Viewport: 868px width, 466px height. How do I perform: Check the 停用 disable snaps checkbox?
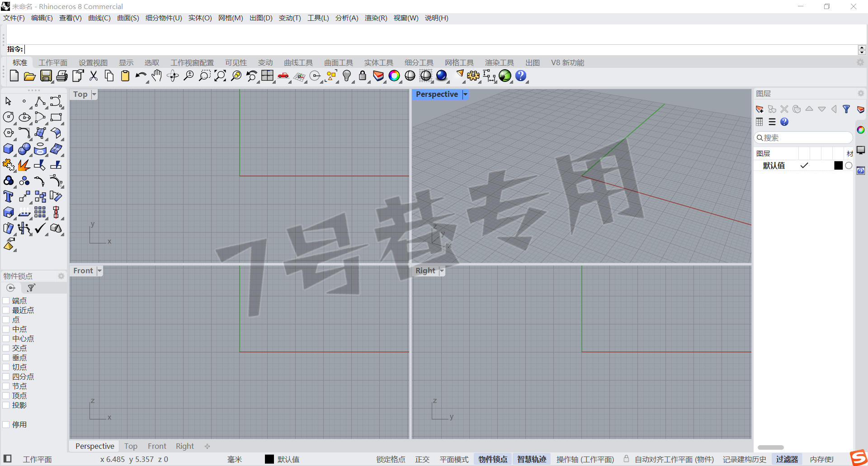point(6,424)
